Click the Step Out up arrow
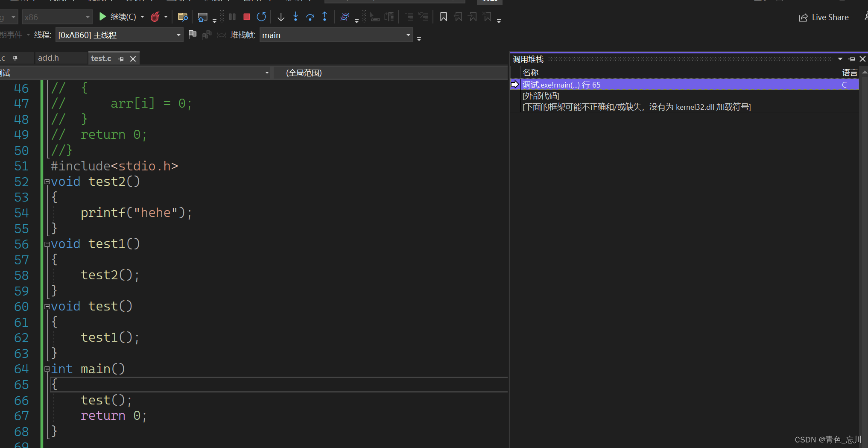 (324, 17)
